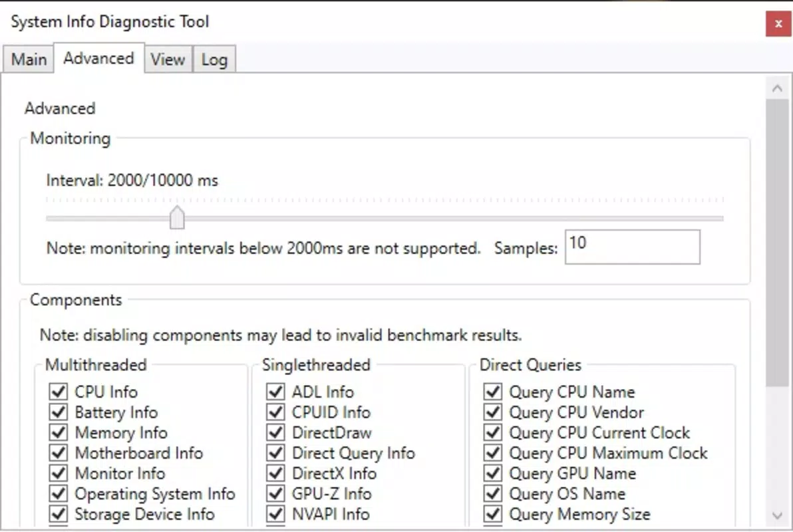Disable Query Memory Size checkbox

[x=493, y=514]
